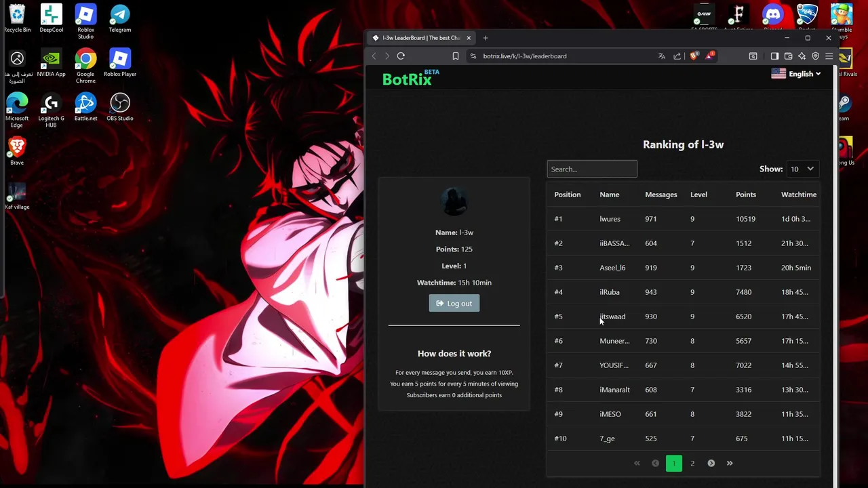The image size is (868, 488).
Task: Open the English language dropdown
Action: pos(796,74)
